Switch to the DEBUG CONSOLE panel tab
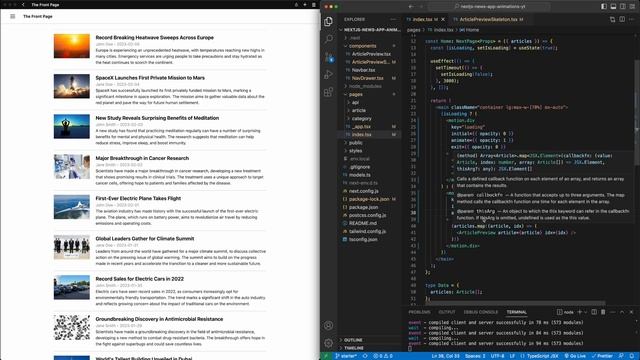Screen dimensions: 640x360 coord(480,312)
